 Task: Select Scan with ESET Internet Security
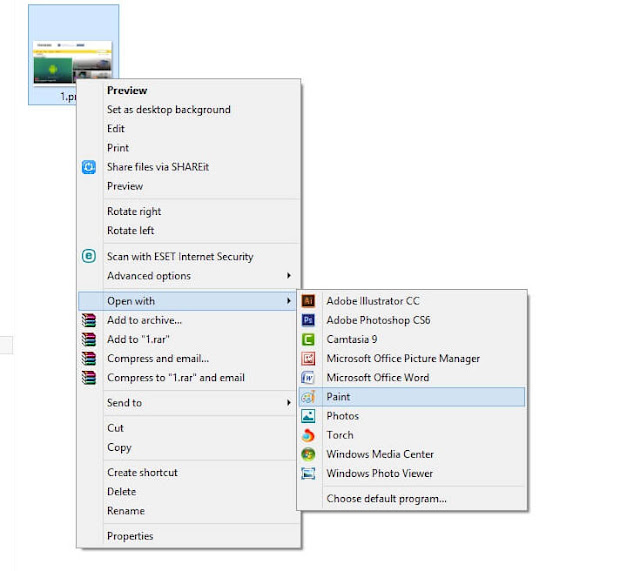(x=180, y=256)
